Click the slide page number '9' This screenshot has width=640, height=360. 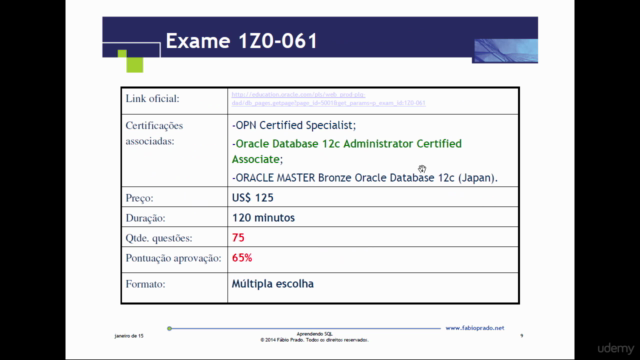click(x=522, y=336)
